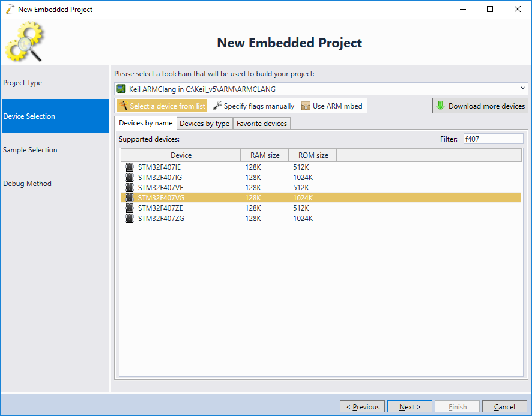
Task: Click the 128K RAM value for STM32F407ZG
Action: pyautogui.click(x=253, y=218)
